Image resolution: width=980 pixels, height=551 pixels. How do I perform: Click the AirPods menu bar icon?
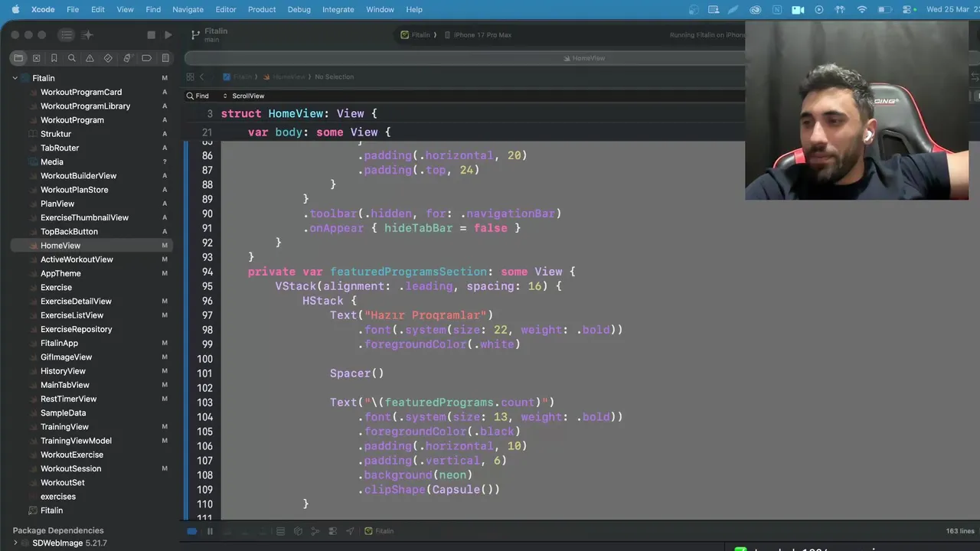tap(840, 9)
